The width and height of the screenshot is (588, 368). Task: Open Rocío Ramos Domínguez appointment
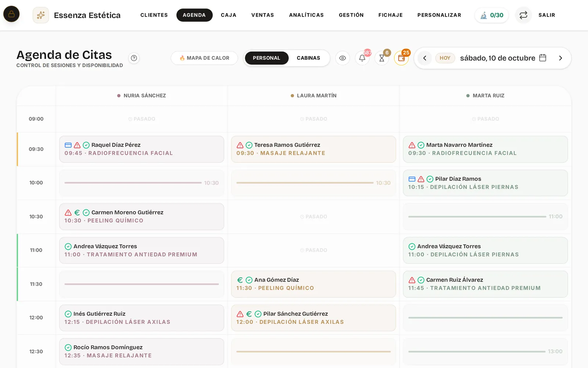141,351
